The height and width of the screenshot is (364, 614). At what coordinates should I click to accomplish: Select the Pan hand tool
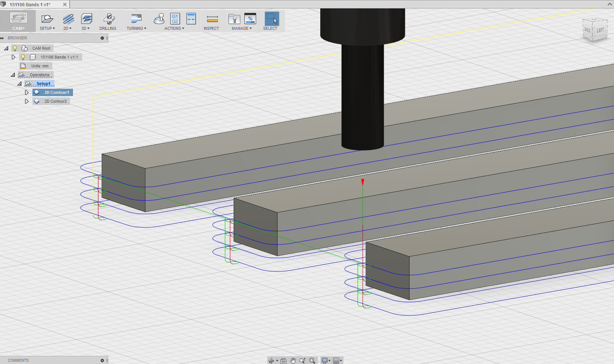[293, 361]
